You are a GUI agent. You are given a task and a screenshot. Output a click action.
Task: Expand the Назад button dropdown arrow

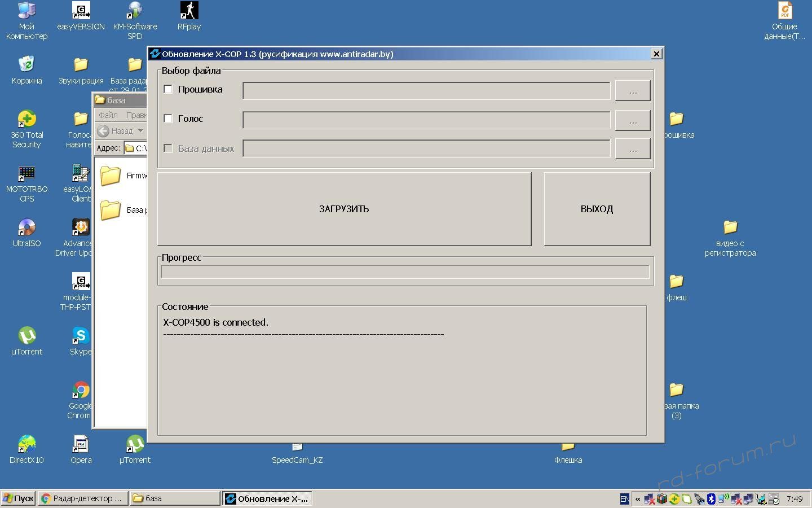pyautogui.click(x=140, y=131)
